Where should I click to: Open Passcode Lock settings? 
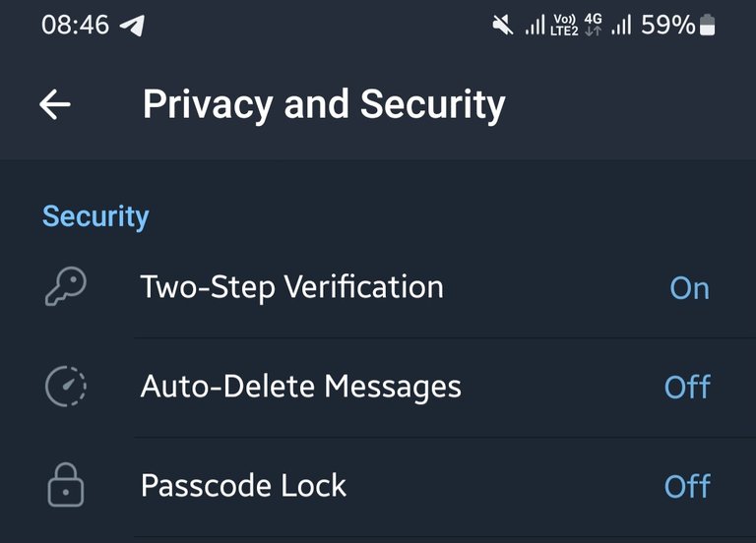(x=378, y=487)
